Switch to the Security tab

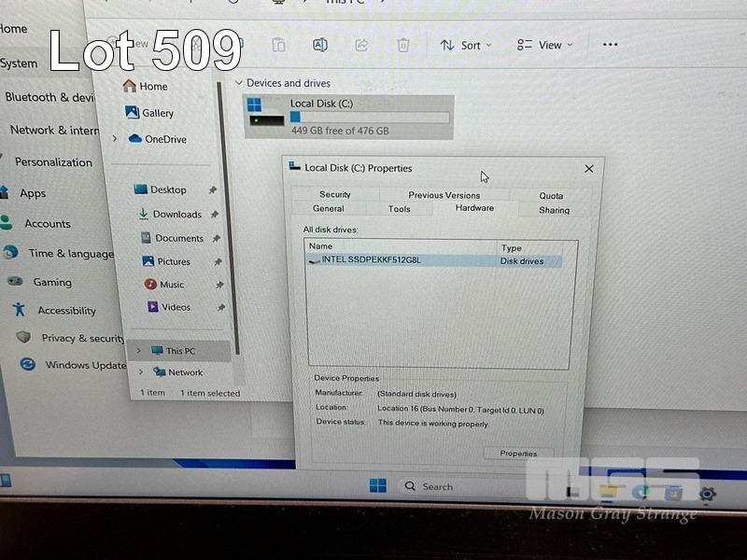(335, 195)
